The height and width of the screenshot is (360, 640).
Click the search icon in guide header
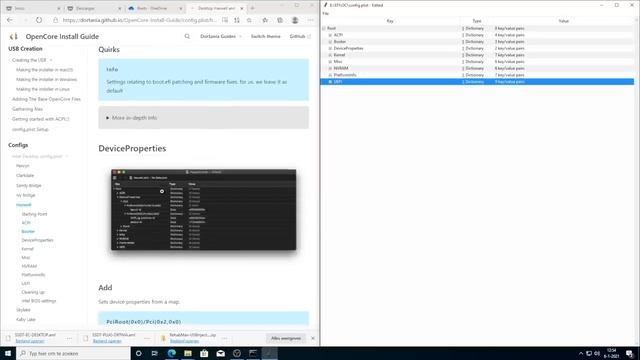click(187, 36)
